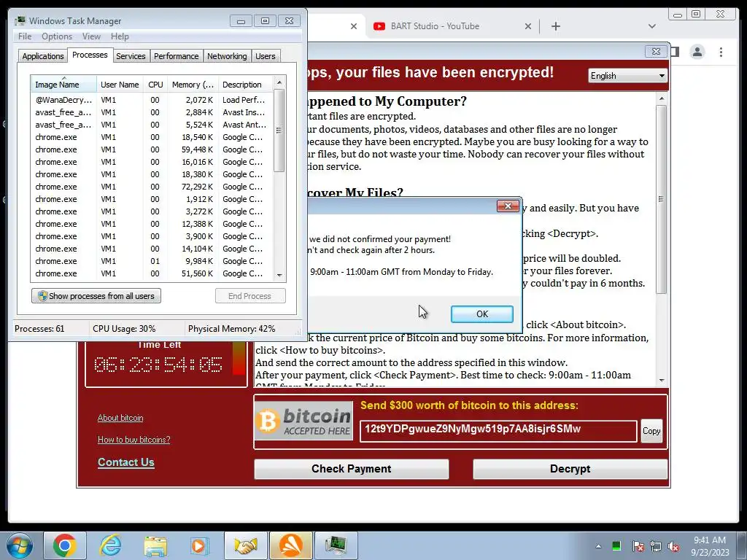Switch to the Performance tab
The image size is (747, 560).
[x=176, y=56]
